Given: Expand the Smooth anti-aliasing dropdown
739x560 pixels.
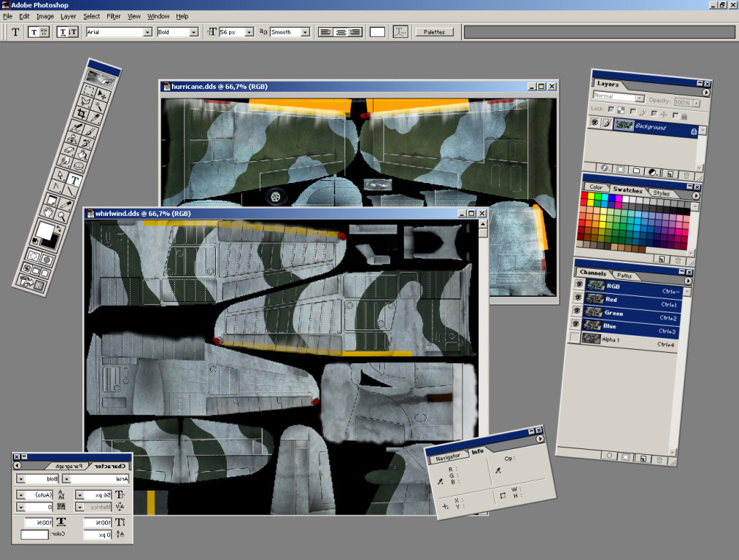Looking at the screenshot, I should pyautogui.click(x=305, y=32).
